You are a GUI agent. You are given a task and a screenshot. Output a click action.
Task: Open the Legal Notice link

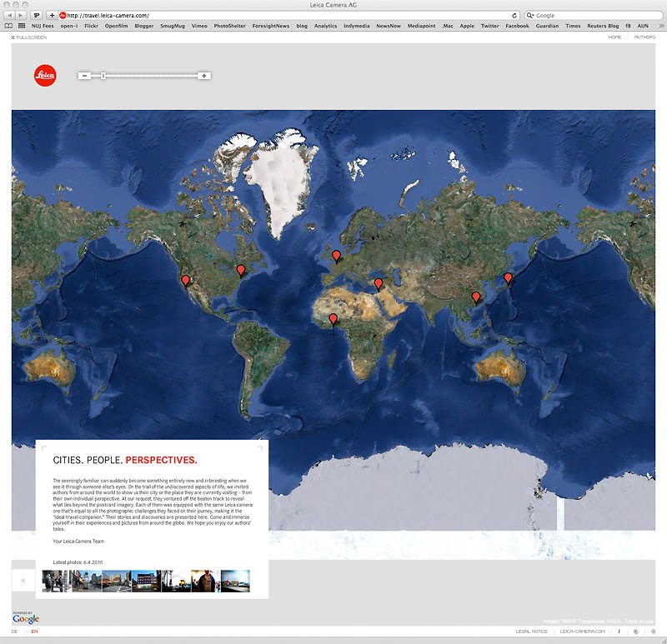532,632
